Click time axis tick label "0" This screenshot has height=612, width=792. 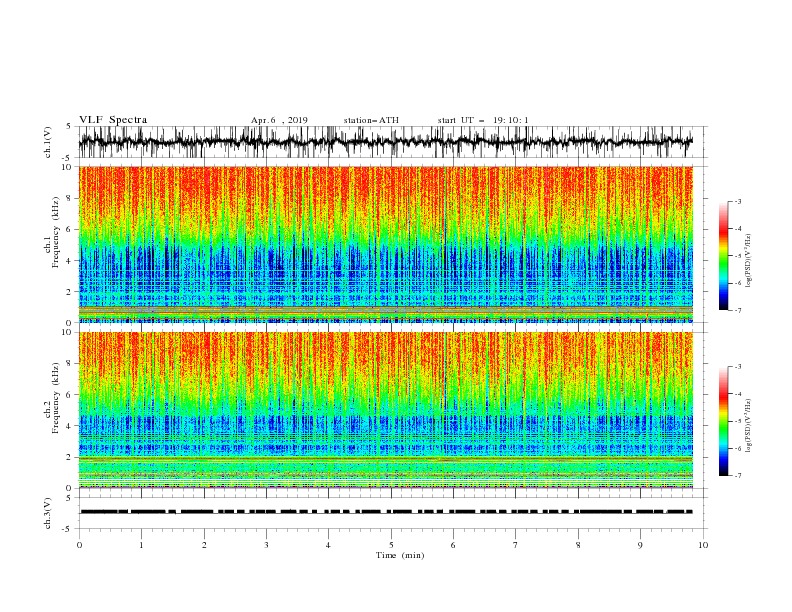coord(79,545)
